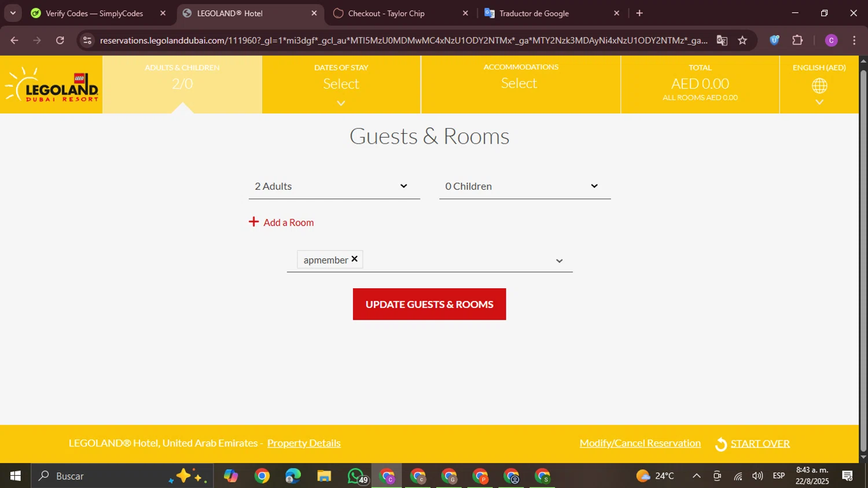The height and width of the screenshot is (488, 868).
Task: Reload the current page
Action: pos(60,40)
